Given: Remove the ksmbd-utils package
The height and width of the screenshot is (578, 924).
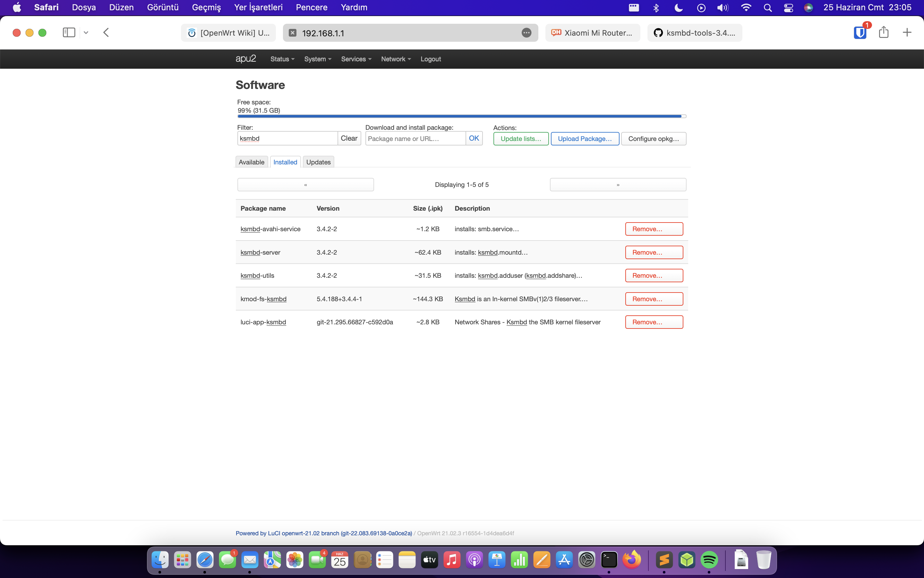Looking at the screenshot, I should [654, 276].
